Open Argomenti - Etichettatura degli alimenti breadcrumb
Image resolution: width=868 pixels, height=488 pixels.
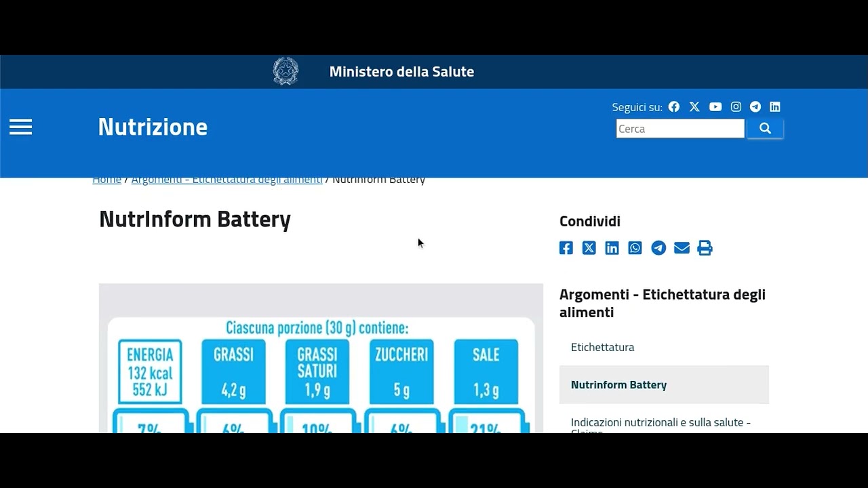226,180
